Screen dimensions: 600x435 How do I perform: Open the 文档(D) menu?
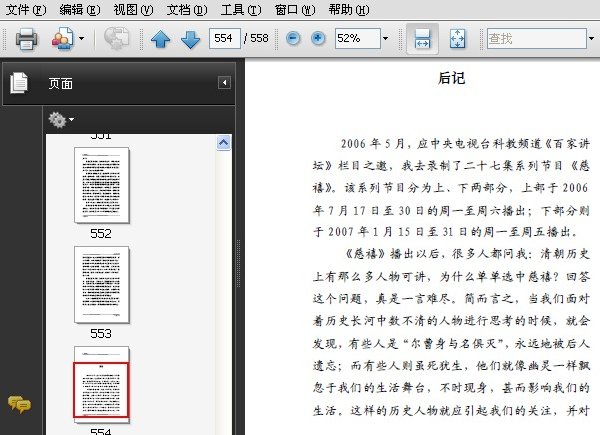[187, 10]
